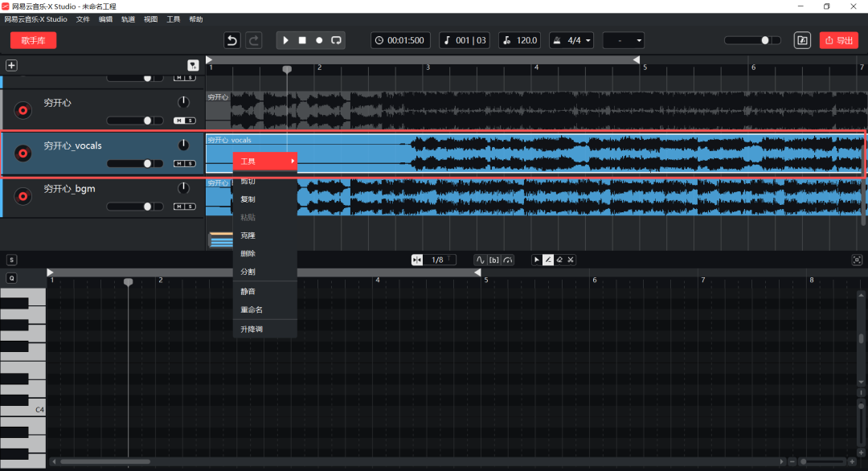Choose 分割 from the context menu
The image size is (868, 471).
tap(248, 272)
